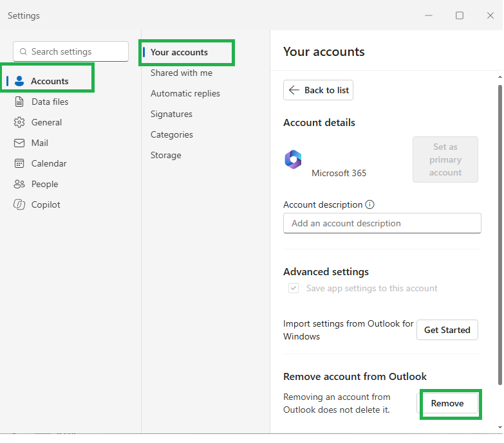Focus the Search settings field
Image resolution: width=504 pixels, height=443 pixels.
point(71,51)
